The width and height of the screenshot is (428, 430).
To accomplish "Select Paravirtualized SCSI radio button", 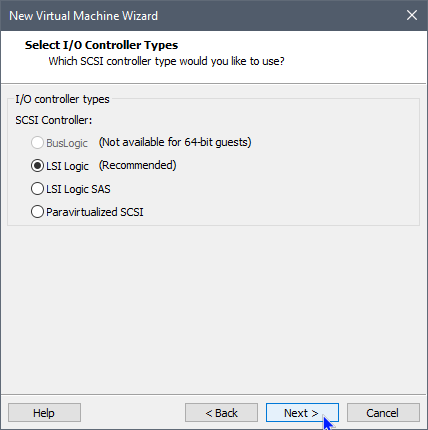I will tap(37, 212).
